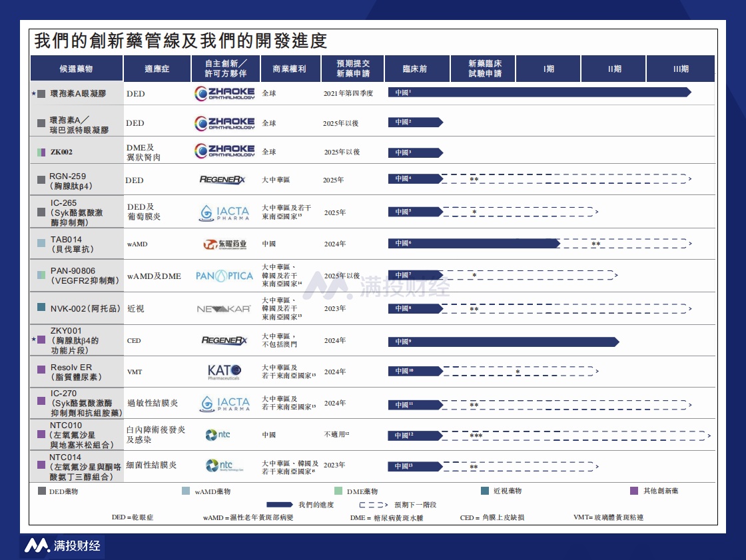Click the 新藥臨床試驗申請 column header
The height and width of the screenshot is (560, 746).
coord(485,69)
